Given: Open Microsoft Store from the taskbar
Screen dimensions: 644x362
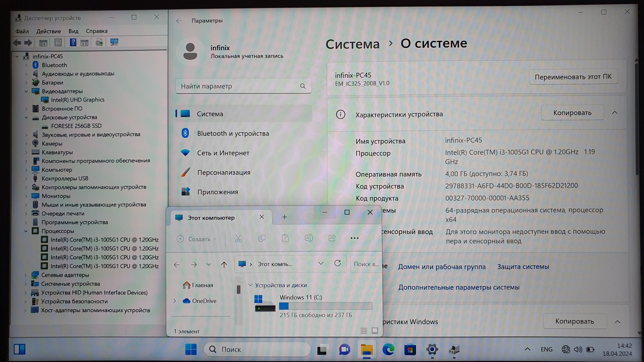Looking at the screenshot, I should [x=410, y=349].
